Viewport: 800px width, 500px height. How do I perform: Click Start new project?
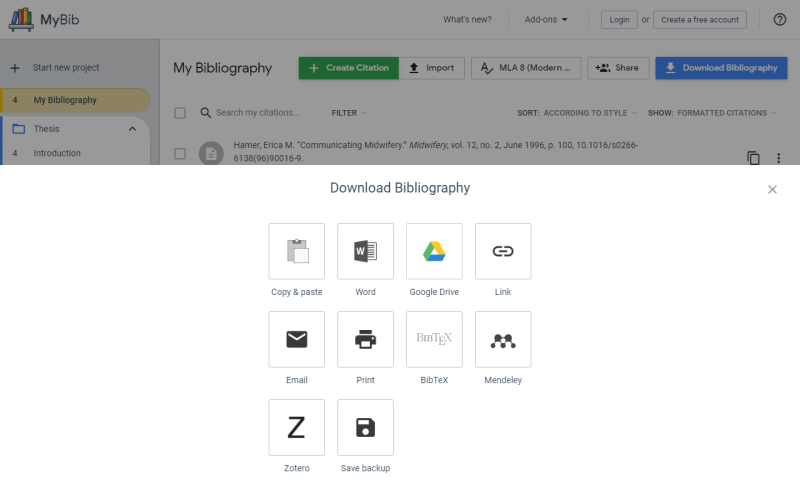[x=66, y=68]
